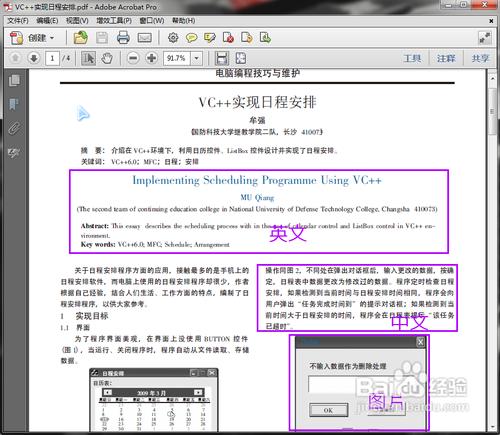Viewport: 500px width, 435px height.
Task: Expand the 创建 dropdown arrow
Action: click(52, 38)
